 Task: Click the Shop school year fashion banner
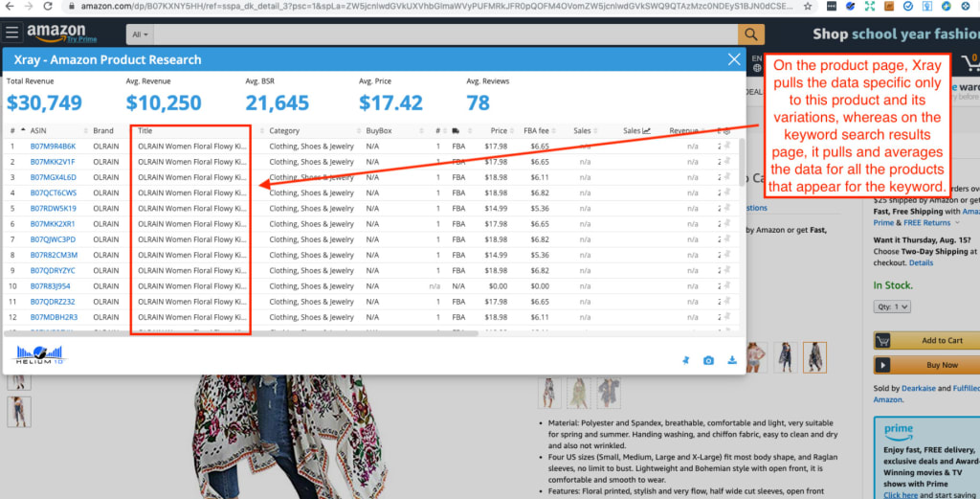pyautogui.click(x=896, y=34)
